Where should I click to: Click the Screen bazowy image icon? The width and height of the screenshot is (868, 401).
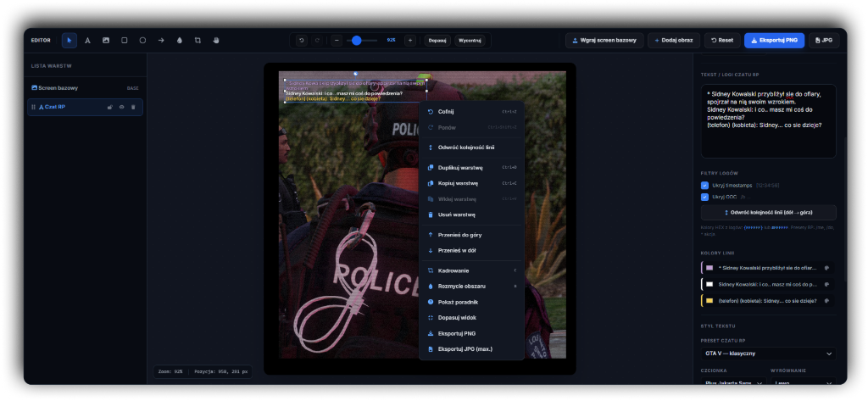34,87
